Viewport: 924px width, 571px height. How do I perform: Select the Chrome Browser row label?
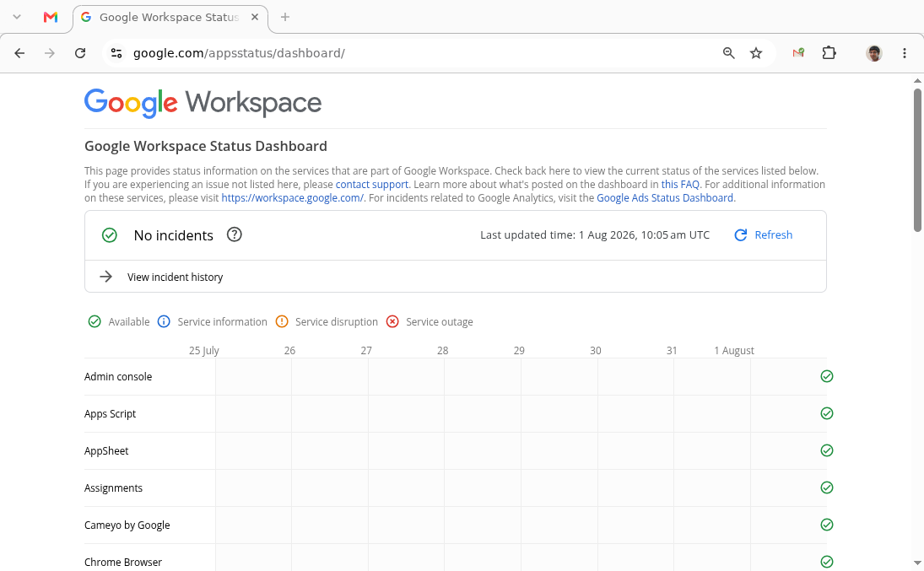[x=122, y=563]
